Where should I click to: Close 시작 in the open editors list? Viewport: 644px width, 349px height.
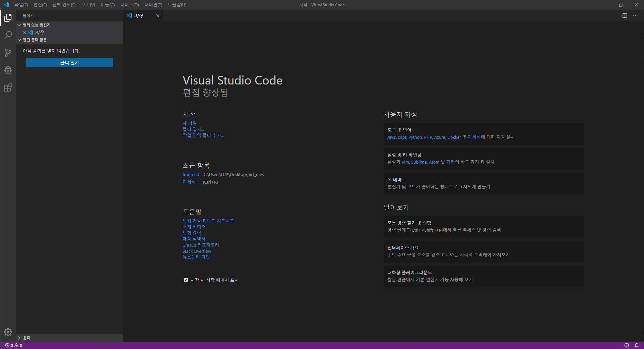[25, 33]
